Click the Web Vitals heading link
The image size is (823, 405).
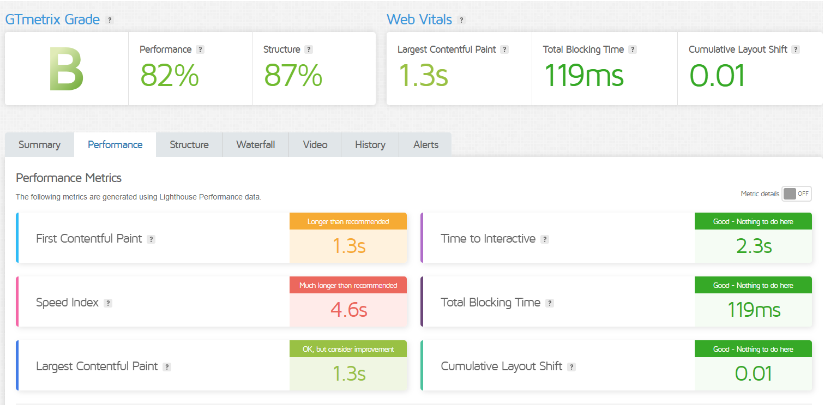419,20
